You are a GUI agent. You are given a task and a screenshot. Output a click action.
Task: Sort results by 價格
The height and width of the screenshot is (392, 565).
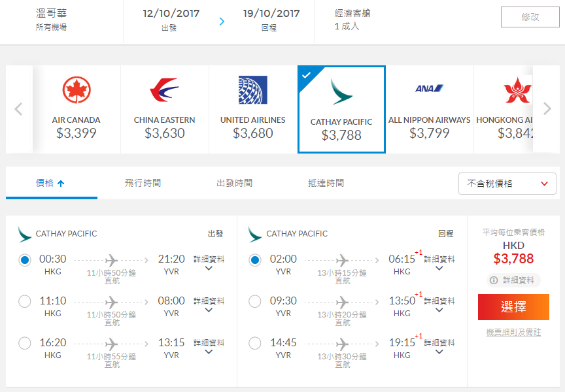pos(52,183)
